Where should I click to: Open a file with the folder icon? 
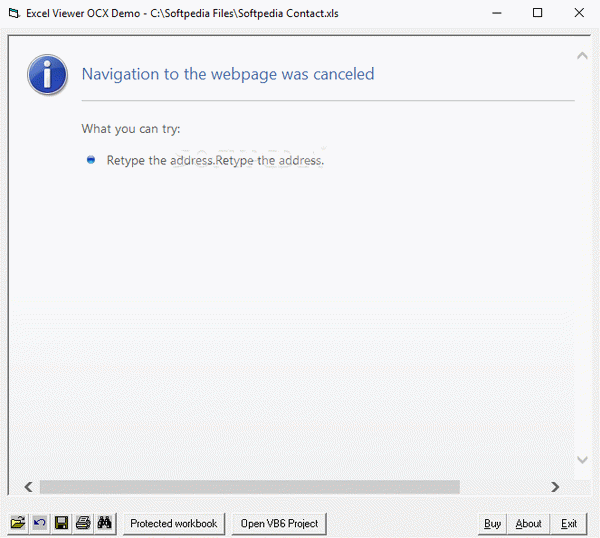click(x=18, y=523)
